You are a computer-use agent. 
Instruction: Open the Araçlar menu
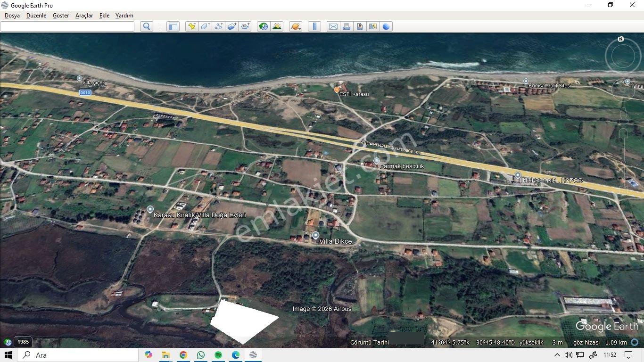(x=84, y=16)
